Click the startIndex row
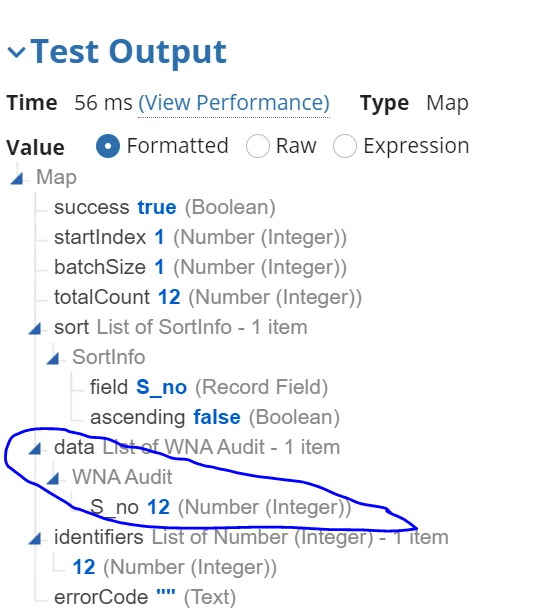The image size is (546, 615). (200, 237)
